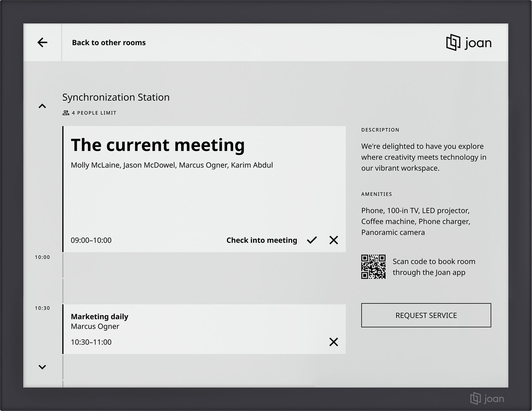The image size is (532, 411).
Task: Click the Joan watermark logo on the bezel
Action: (487, 399)
